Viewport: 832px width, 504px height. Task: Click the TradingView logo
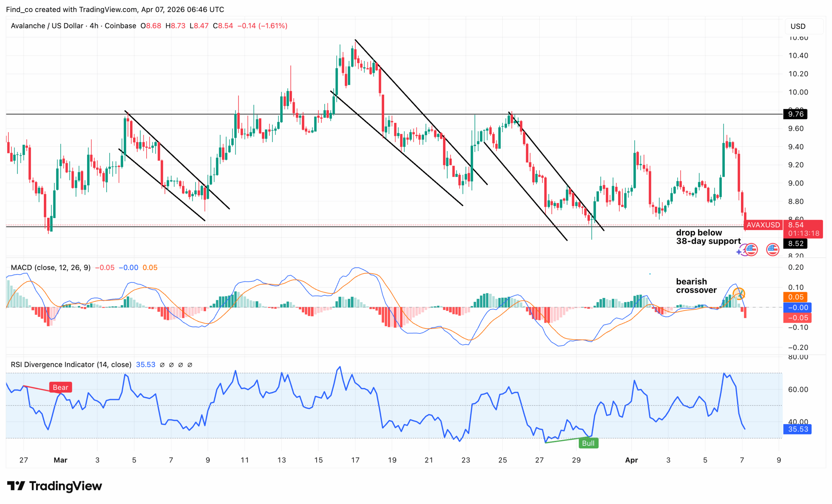54,486
